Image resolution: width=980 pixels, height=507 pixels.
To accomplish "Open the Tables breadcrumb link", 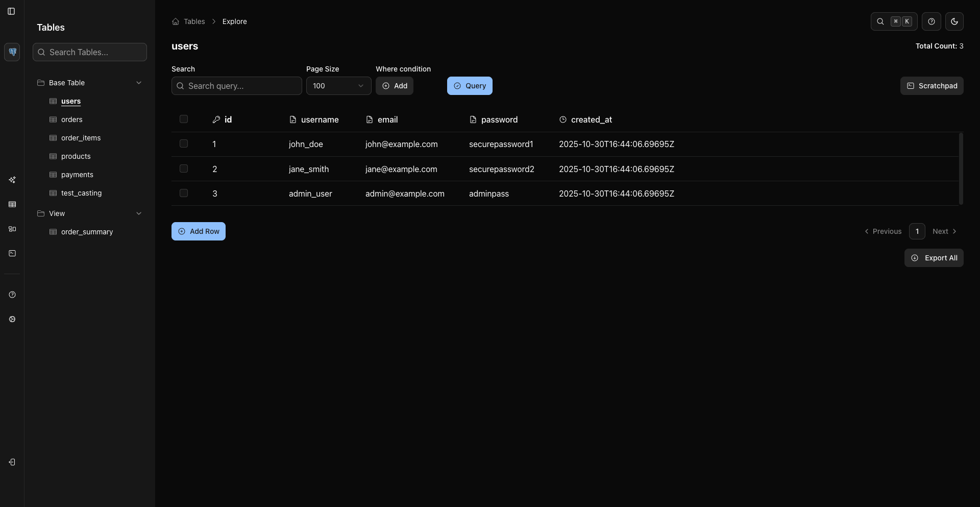I will pyautogui.click(x=194, y=21).
